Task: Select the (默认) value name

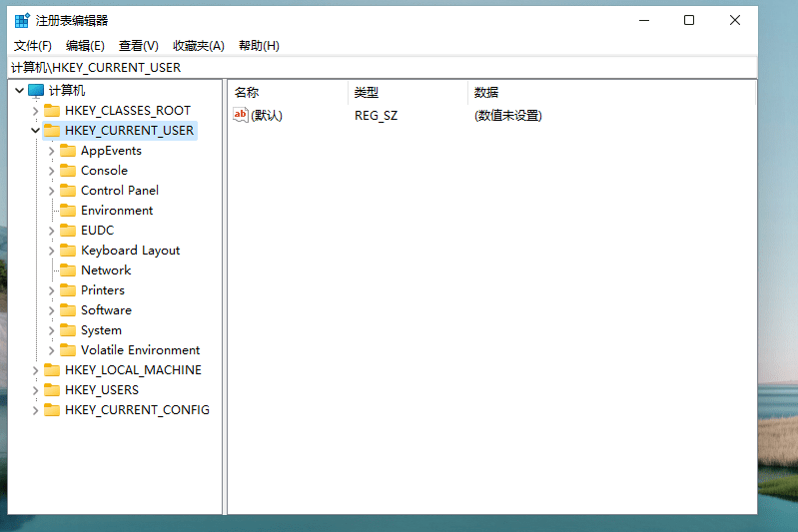Action: (x=267, y=116)
